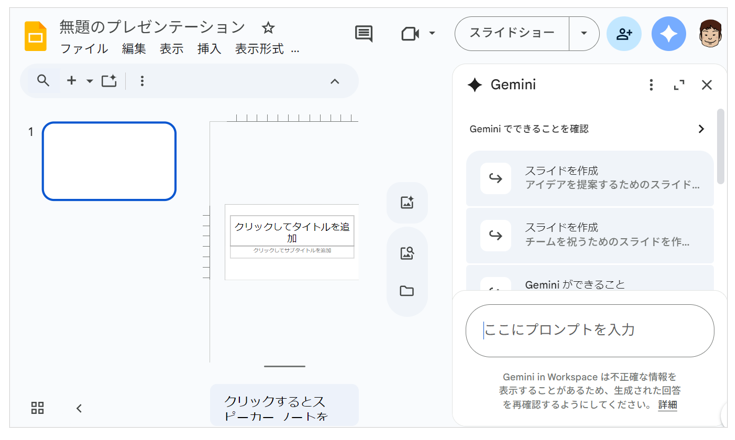Collapse the menus with up chevron
The width and height of the screenshot is (735, 440).
[335, 82]
